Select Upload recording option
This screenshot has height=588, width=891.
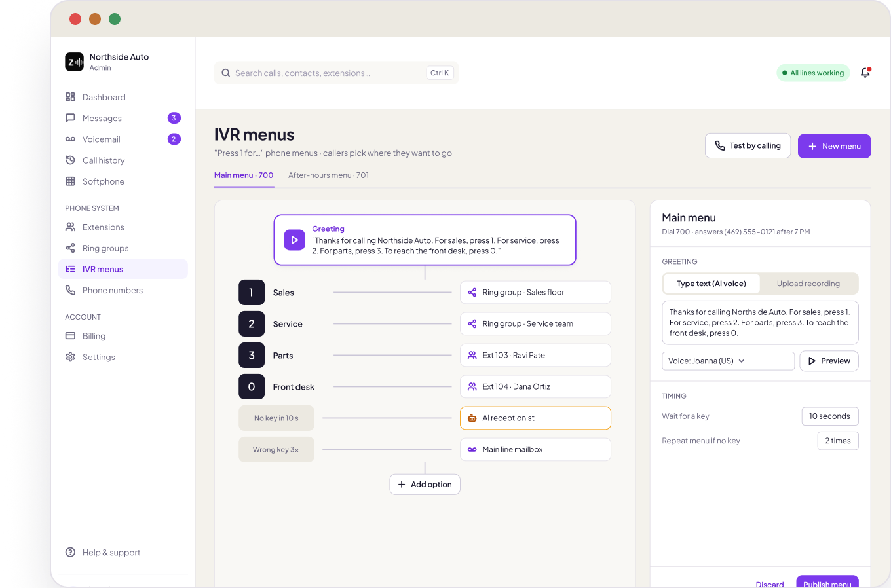point(808,284)
